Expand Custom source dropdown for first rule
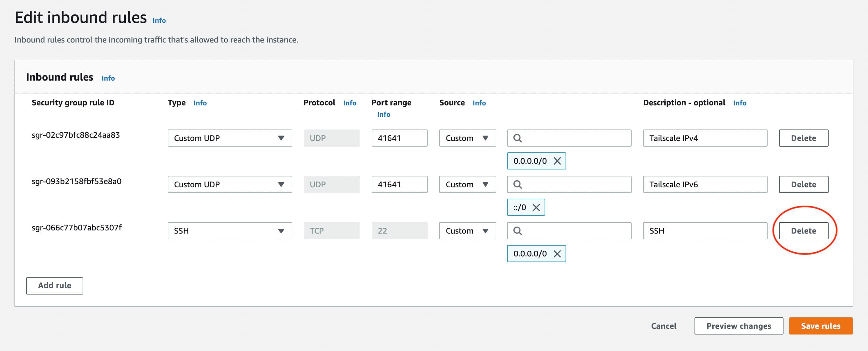Screen dimensions: 868x351 click(467, 138)
